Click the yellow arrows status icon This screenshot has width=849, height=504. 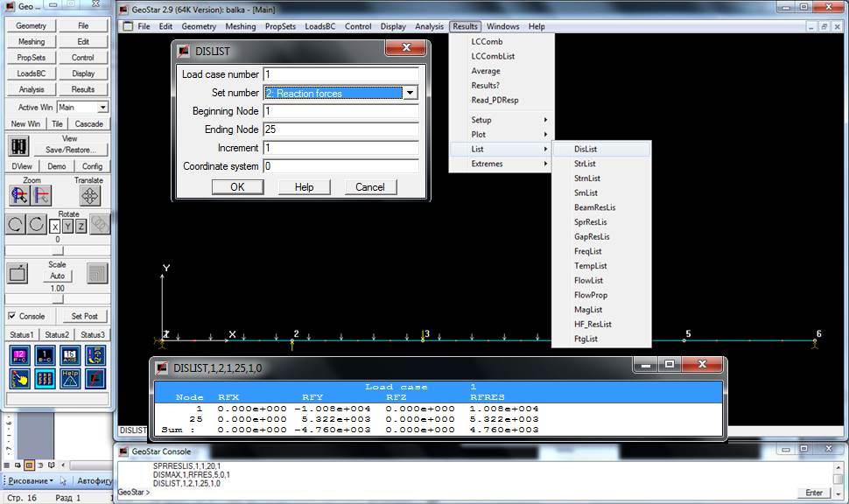[95, 355]
